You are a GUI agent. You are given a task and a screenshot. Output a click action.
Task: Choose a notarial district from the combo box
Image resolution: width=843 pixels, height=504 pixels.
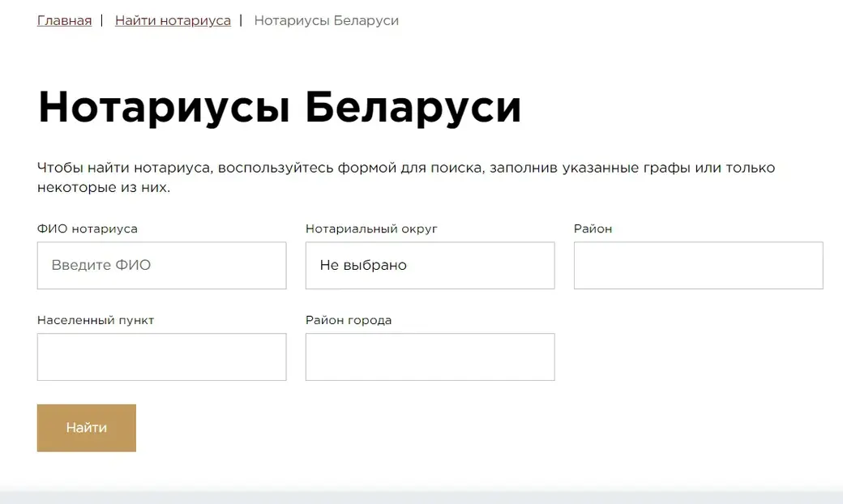coord(430,265)
